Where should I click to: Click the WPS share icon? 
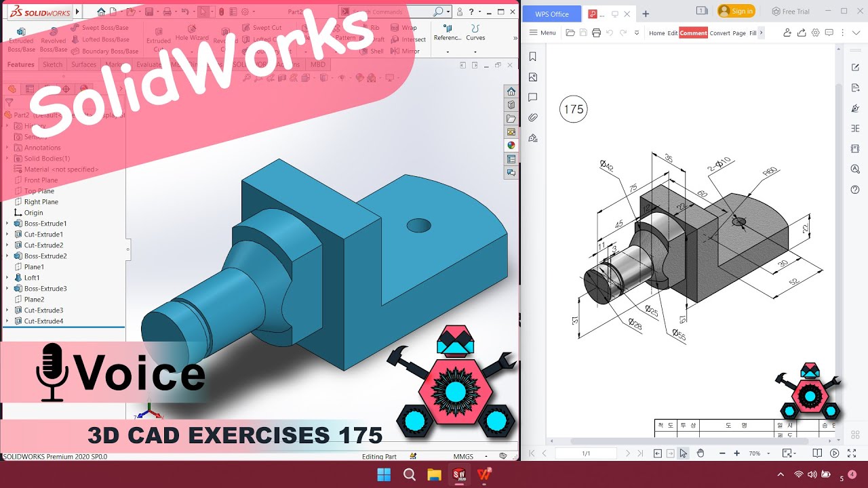(x=802, y=33)
